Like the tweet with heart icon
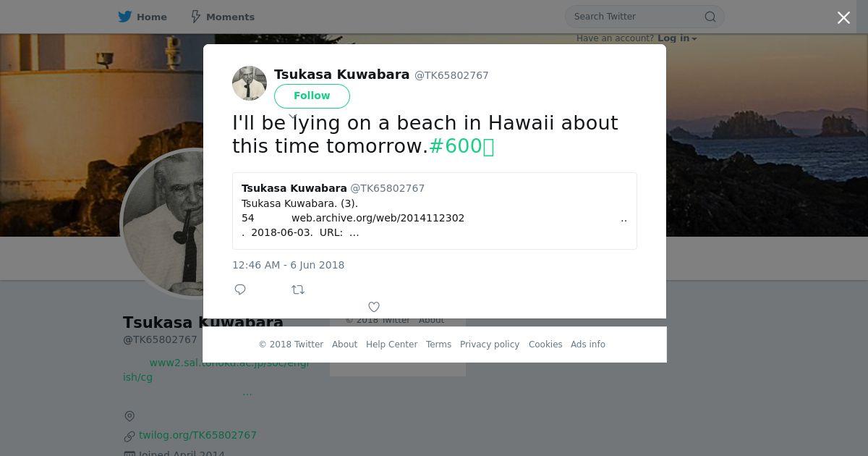 (x=374, y=307)
